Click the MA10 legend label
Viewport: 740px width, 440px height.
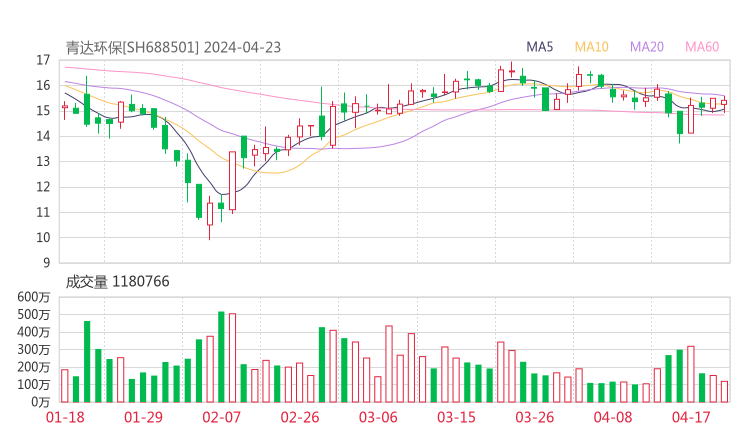(x=591, y=47)
